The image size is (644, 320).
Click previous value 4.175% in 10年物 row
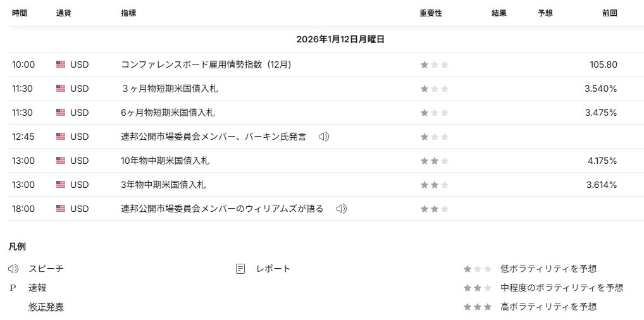[x=602, y=161]
